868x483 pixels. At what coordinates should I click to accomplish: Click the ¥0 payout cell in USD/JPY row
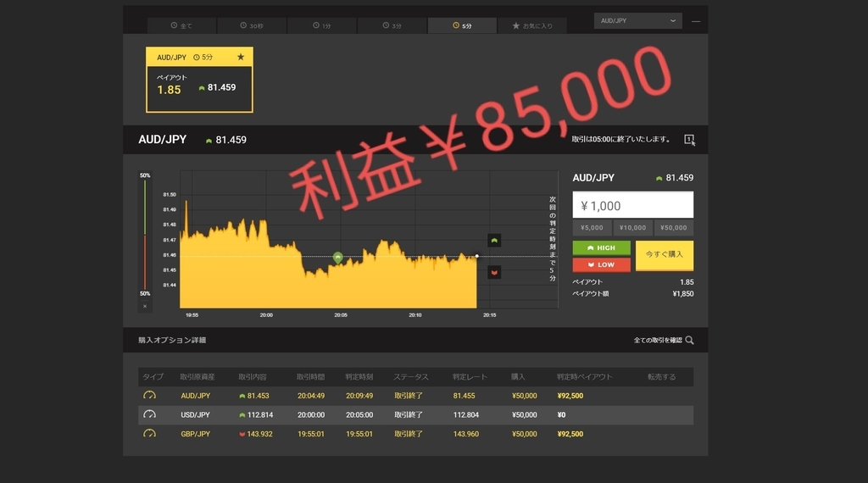tap(561, 414)
